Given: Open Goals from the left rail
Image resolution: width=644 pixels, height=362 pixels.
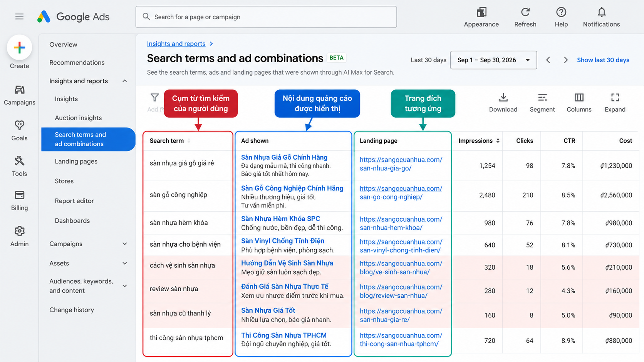Looking at the screenshot, I should tap(19, 131).
